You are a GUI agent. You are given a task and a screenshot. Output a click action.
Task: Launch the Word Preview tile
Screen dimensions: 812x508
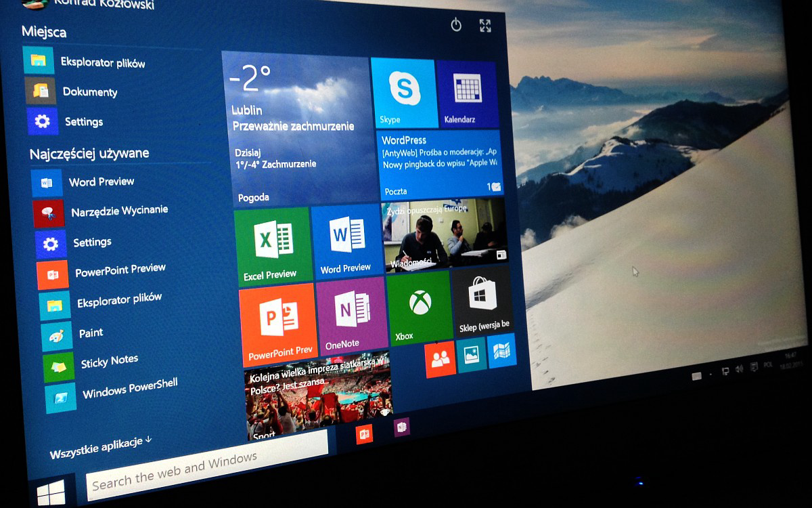click(346, 241)
